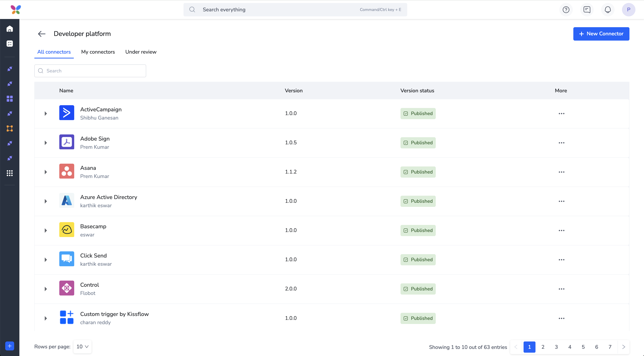Open the Kissflow butterfly logo
Image resolution: width=644 pixels, height=356 pixels.
point(16,9)
